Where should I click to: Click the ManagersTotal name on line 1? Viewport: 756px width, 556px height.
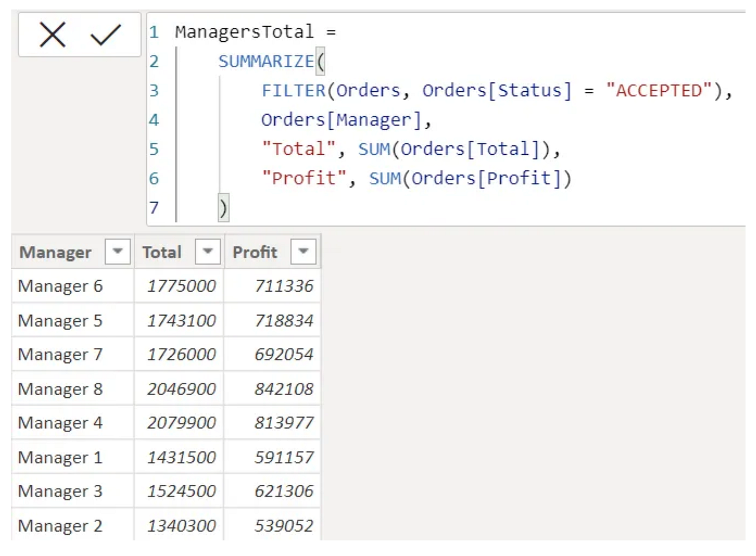(x=244, y=32)
